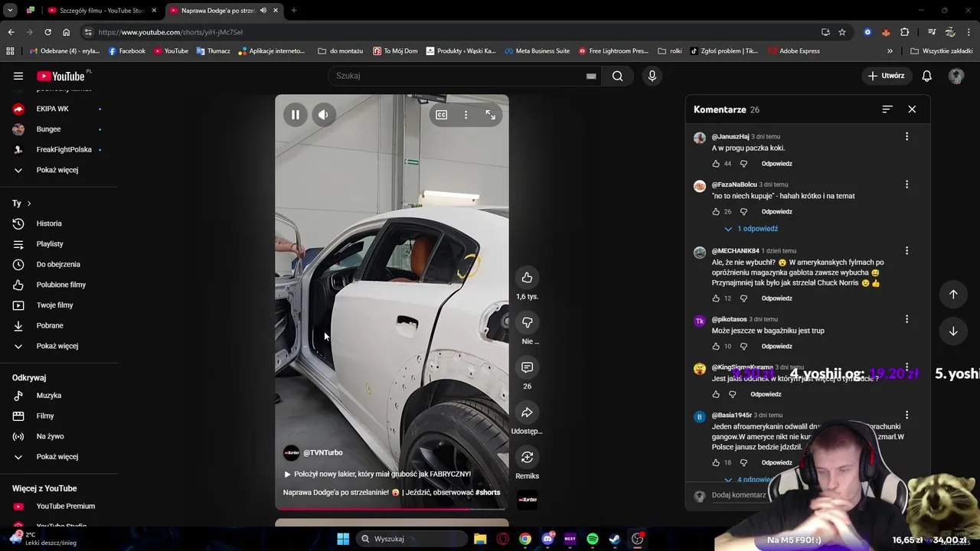
Task: Open the Windows Start menu
Action: [343, 539]
